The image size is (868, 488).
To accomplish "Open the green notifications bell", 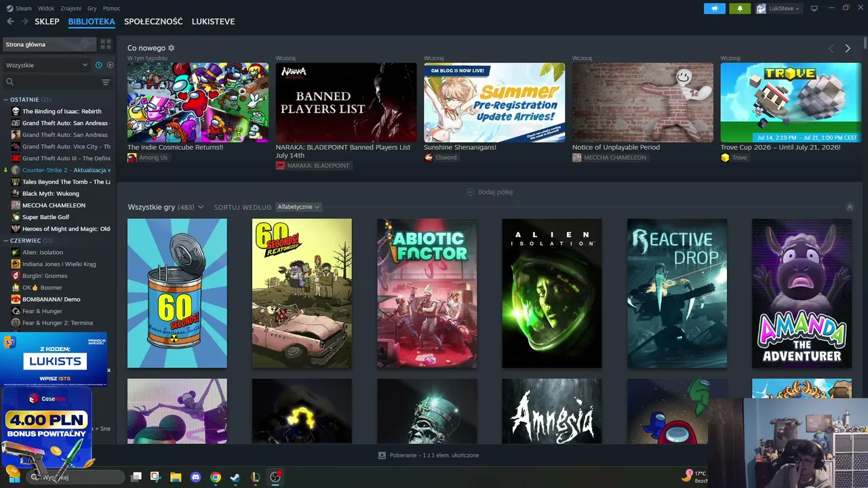I will [x=740, y=8].
